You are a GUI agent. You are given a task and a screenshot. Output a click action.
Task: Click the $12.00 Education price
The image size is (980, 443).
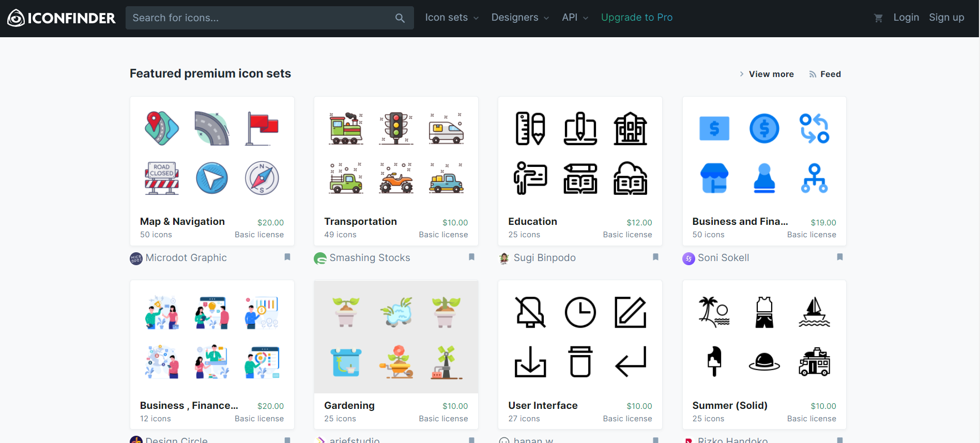(639, 222)
